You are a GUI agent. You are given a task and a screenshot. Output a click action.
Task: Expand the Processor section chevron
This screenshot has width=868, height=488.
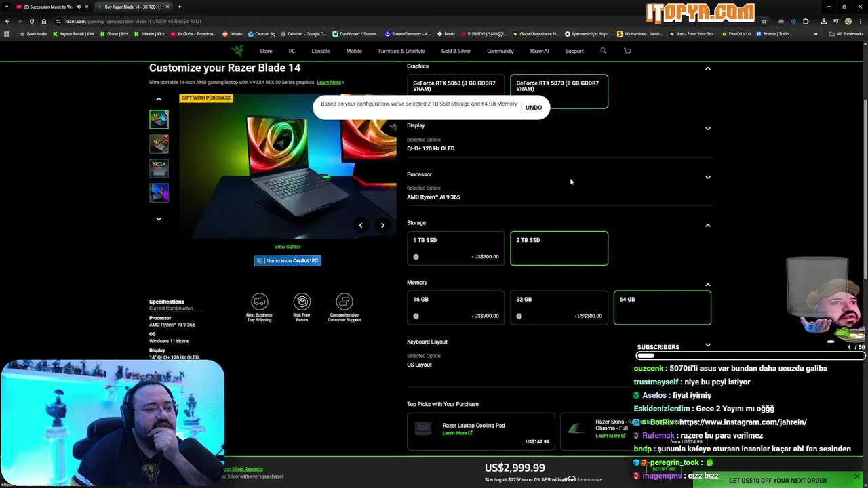coord(707,177)
